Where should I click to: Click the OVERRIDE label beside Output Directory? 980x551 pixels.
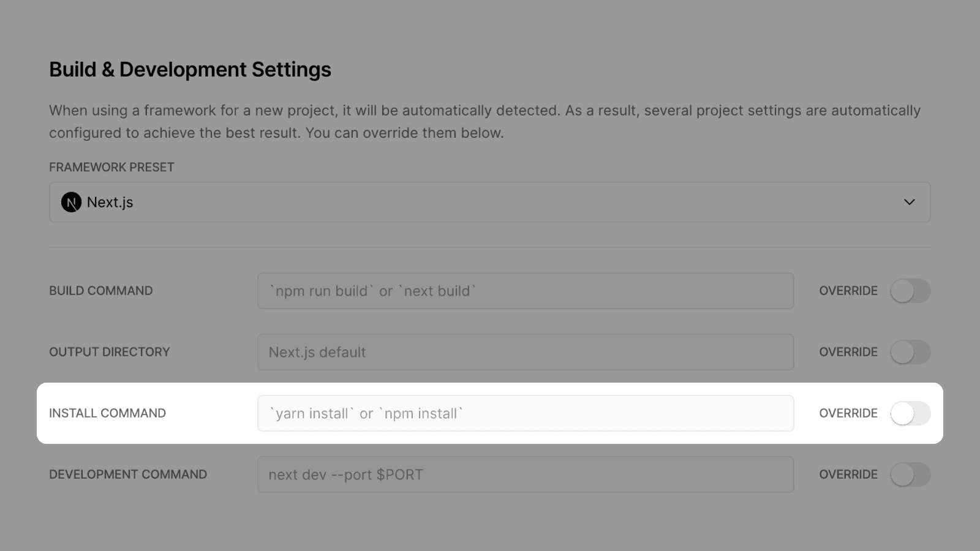coord(848,352)
